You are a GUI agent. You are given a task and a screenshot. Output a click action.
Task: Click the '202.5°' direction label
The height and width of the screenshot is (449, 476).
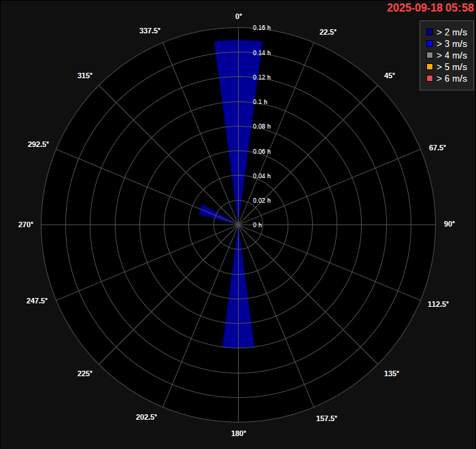pyautogui.click(x=146, y=418)
